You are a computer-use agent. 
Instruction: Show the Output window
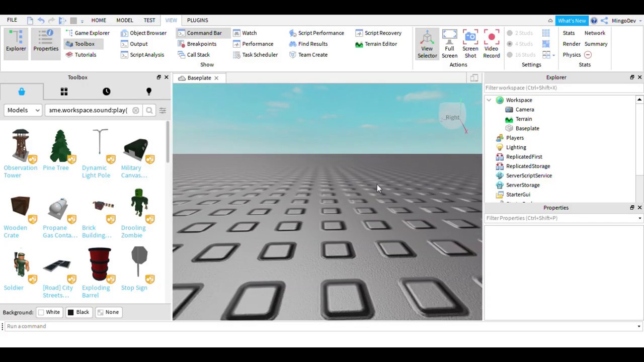(134, 44)
